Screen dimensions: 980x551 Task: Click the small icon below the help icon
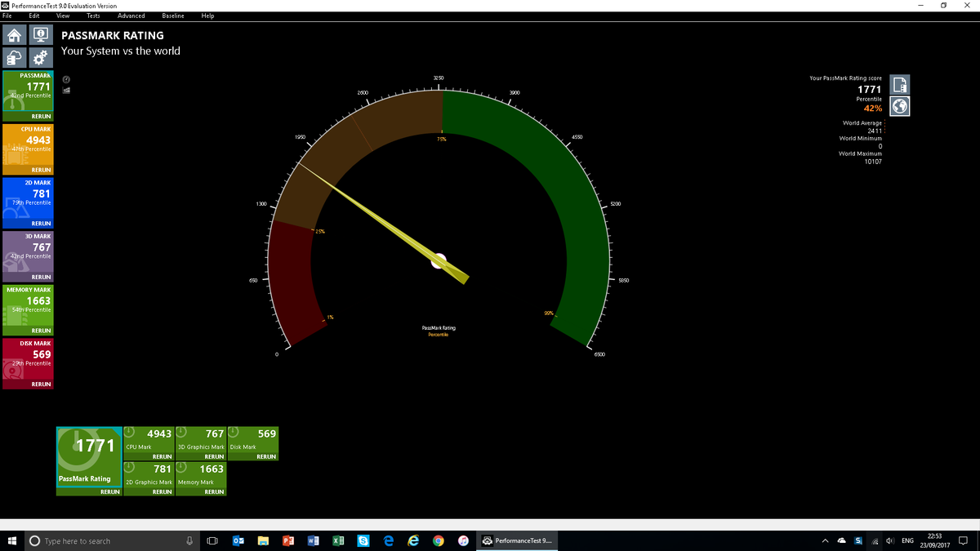(66, 90)
